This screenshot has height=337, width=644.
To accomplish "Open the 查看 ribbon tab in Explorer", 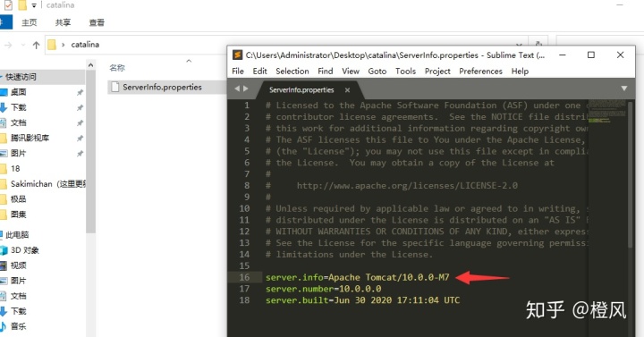I will pyautogui.click(x=97, y=22).
